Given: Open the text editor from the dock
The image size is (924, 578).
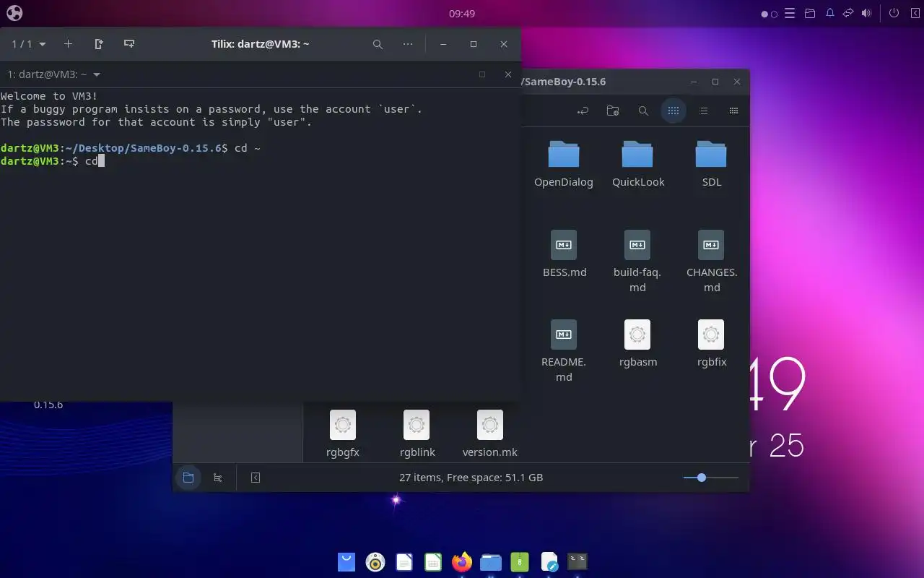Looking at the screenshot, I should tap(549, 561).
